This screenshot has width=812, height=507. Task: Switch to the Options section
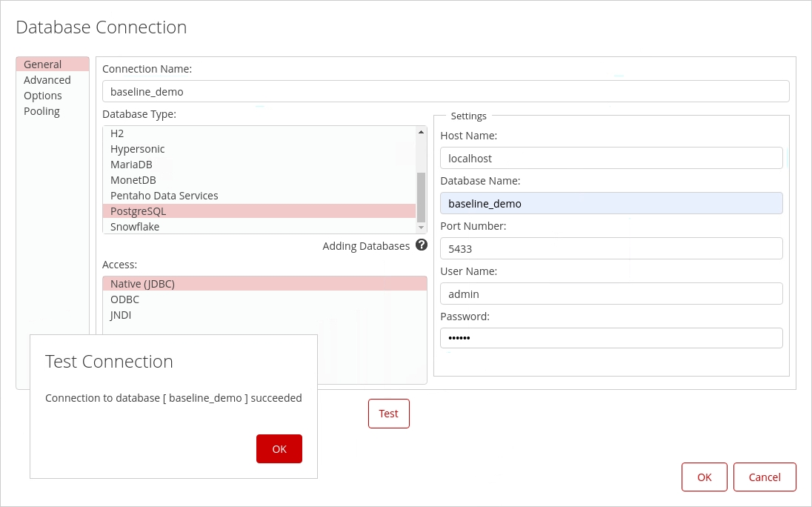pyautogui.click(x=43, y=96)
